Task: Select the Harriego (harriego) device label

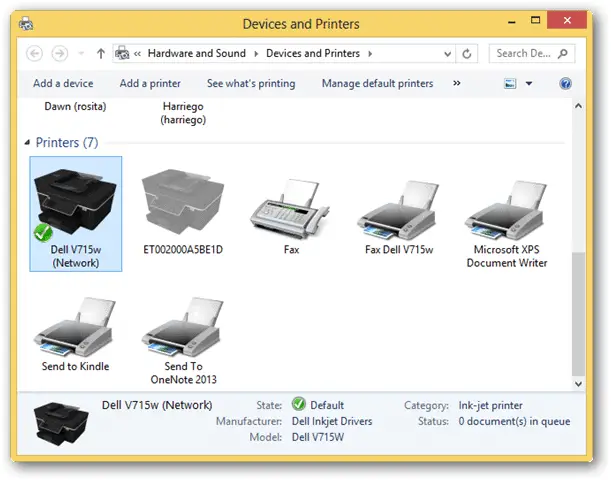Action: (183, 113)
